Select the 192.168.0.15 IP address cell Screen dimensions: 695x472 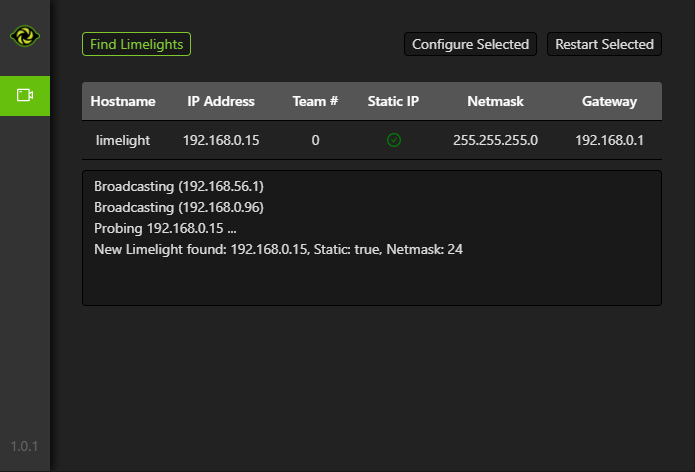pyautogui.click(x=221, y=140)
